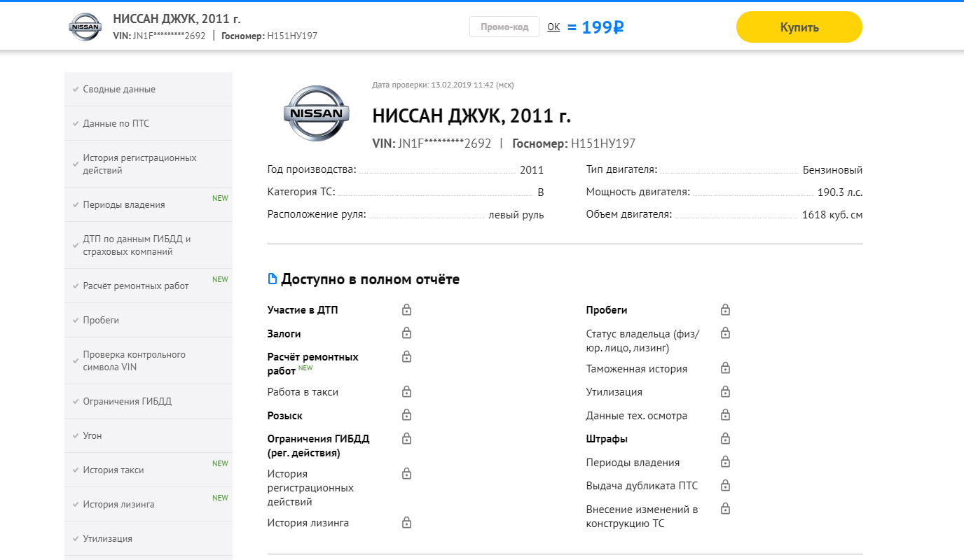Image resolution: width=964 pixels, height=560 pixels.
Task: Click the header title НИССАН ДЖУК, 2011 г.
Action: [x=177, y=19]
